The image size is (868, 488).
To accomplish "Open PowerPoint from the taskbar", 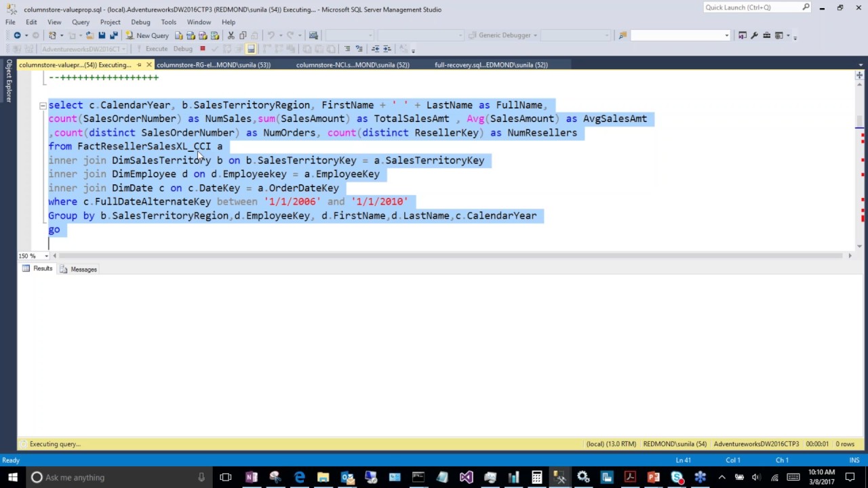I will pos(654,477).
